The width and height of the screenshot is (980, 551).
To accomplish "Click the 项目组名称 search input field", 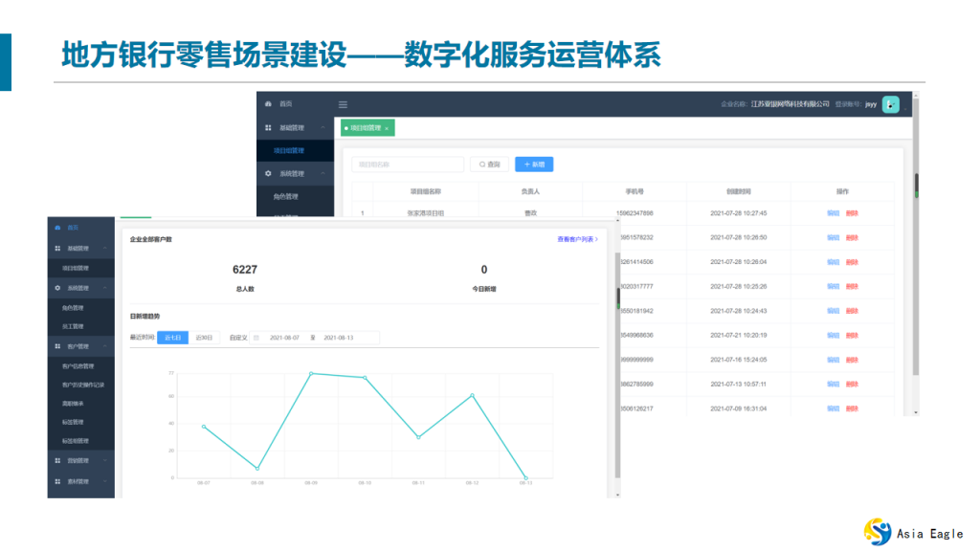I will point(410,165).
